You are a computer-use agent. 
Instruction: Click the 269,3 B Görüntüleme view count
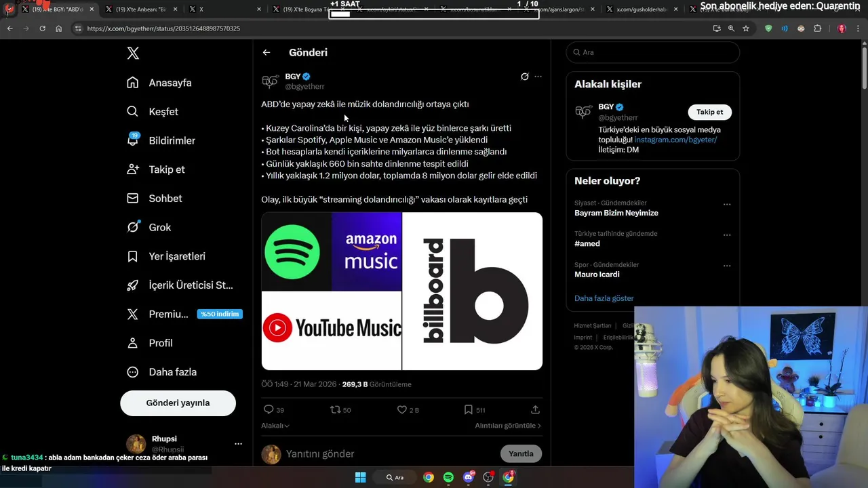click(377, 384)
